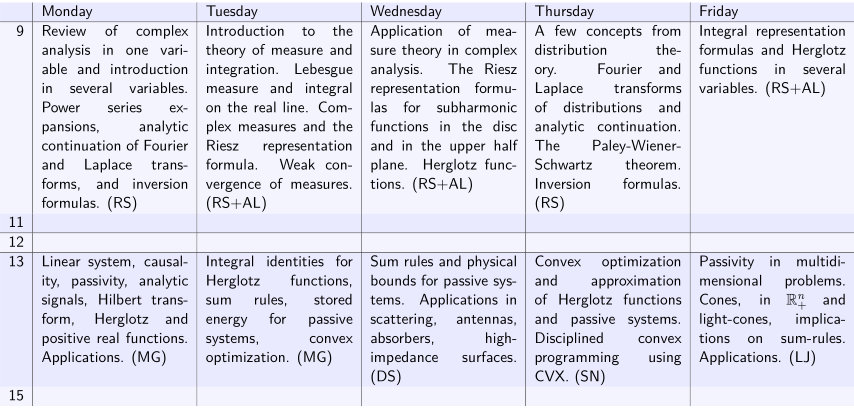Select Monday 13 o'clock linear system causality session
This screenshot has width=854, height=409.
pos(114,319)
